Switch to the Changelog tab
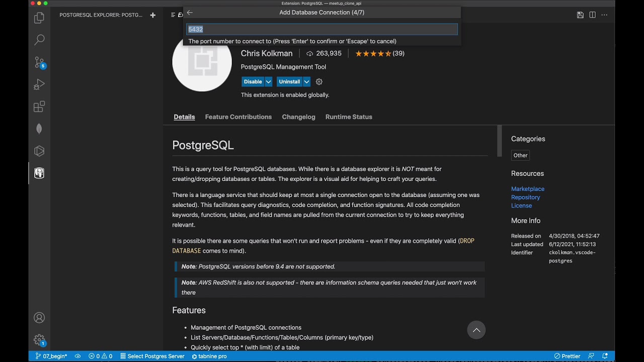The width and height of the screenshot is (644, 362). (x=298, y=117)
